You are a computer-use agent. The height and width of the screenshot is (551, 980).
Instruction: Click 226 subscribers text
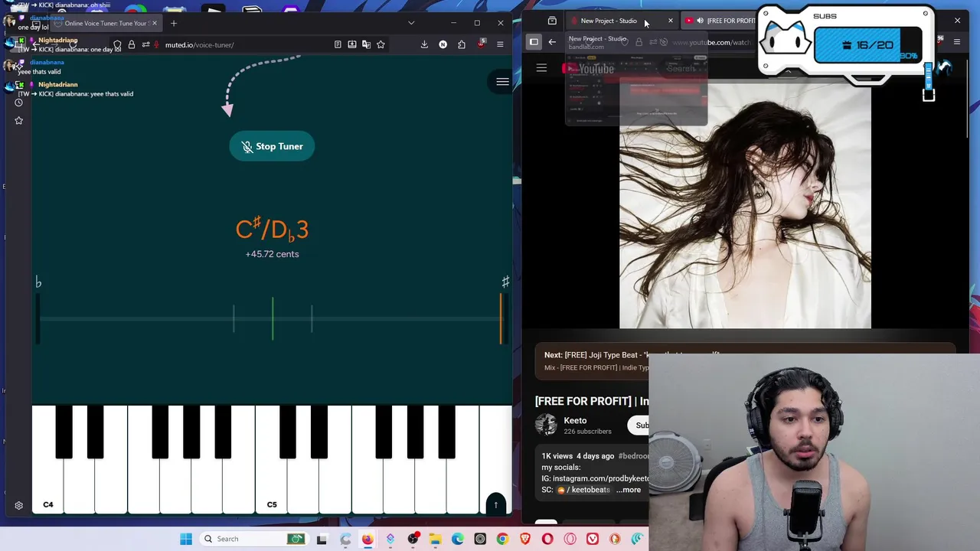pos(588,432)
